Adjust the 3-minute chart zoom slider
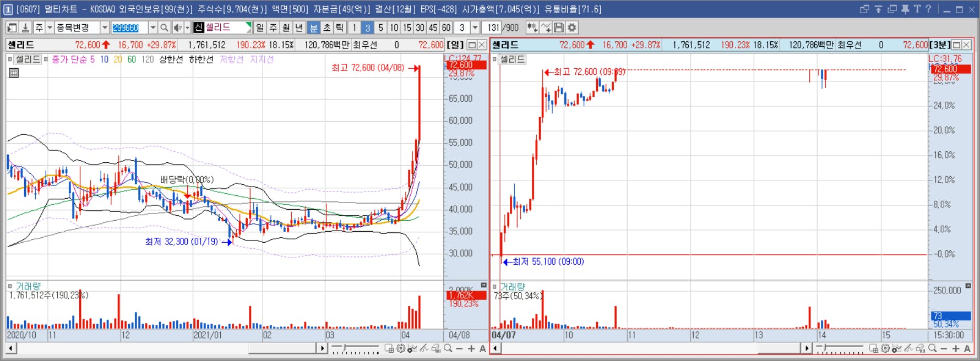980x361 pixels. [x=840, y=349]
